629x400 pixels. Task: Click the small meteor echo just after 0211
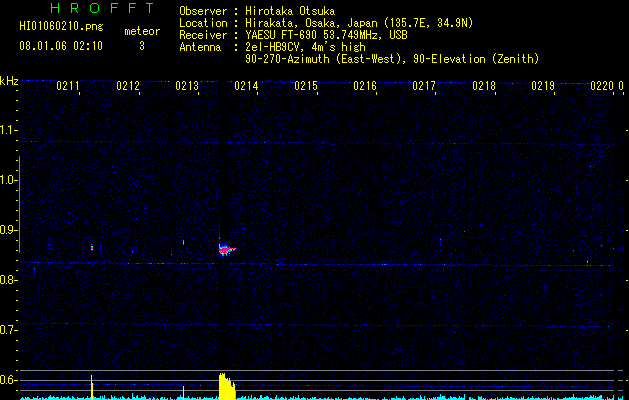(92, 247)
